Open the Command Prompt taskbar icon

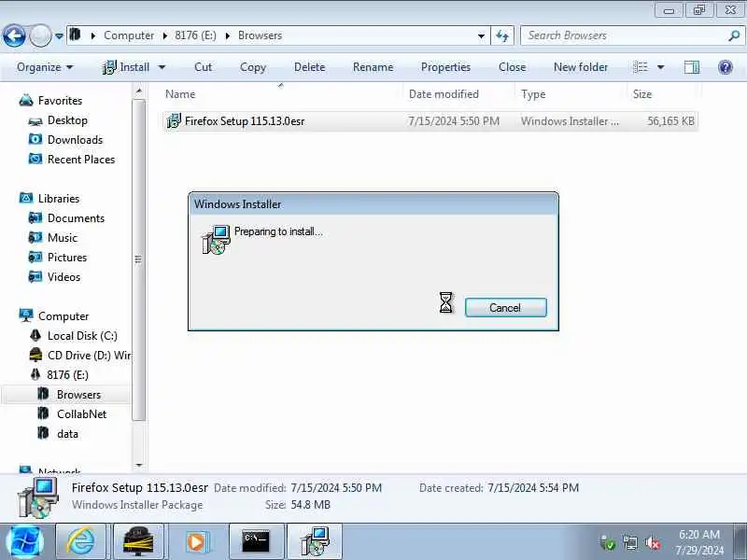click(256, 542)
